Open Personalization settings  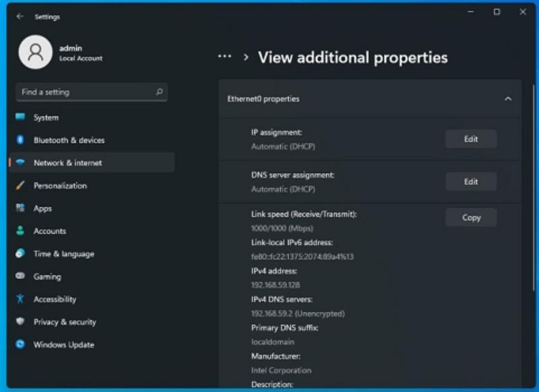click(x=92, y=185)
